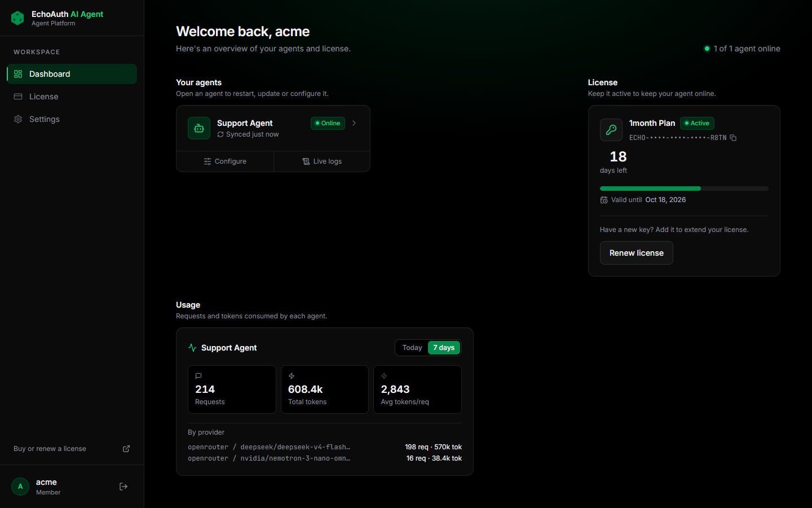This screenshot has width=812, height=508.
Task: Click the lightning icon in Total tokens tile
Action: pos(292,376)
